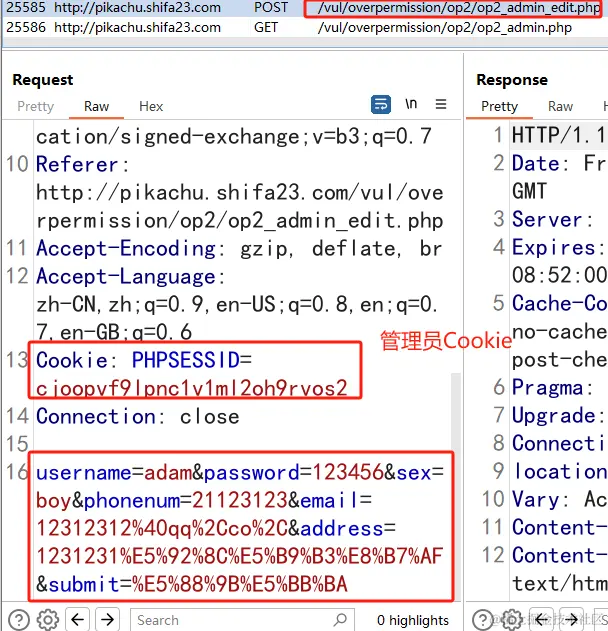Click the magnifier icon in Request search
The width and height of the screenshot is (608, 631).
[x=340, y=620]
